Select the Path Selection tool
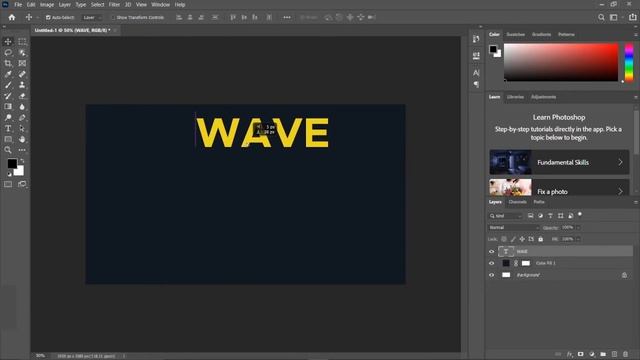 22,128
